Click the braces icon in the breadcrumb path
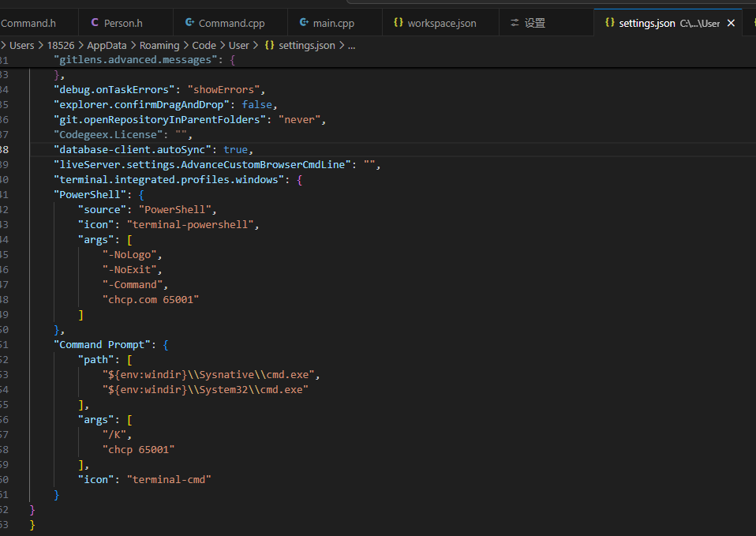This screenshot has width=756, height=536. tap(270, 45)
